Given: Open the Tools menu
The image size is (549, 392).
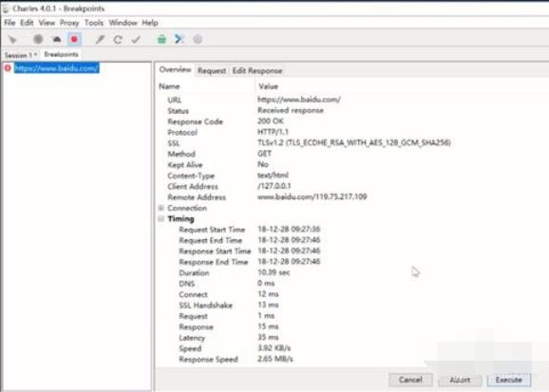Looking at the screenshot, I should click(94, 23).
